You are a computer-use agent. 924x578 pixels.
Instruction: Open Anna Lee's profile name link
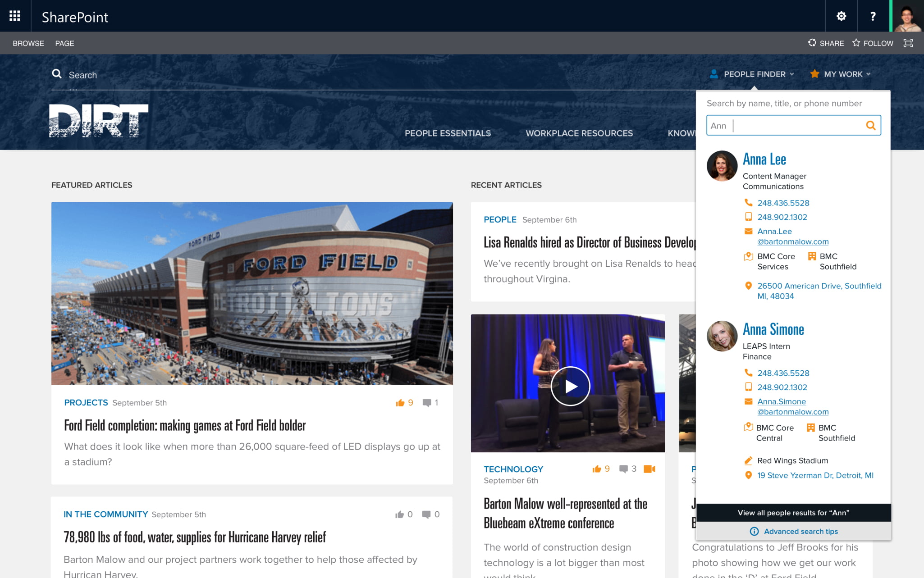764,159
